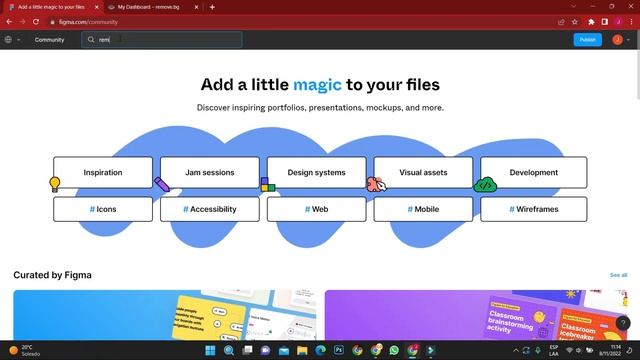This screenshot has height=360, width=640.
Task: Open the blue curated file thumbnail
Action: tap(164, 315)
